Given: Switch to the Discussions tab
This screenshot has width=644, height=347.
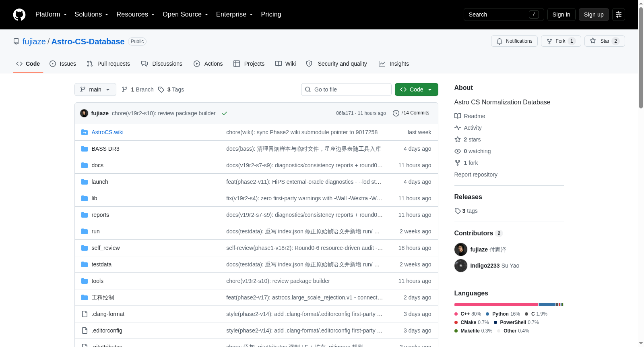Looking at the screenshot, I should pos(162,64).
